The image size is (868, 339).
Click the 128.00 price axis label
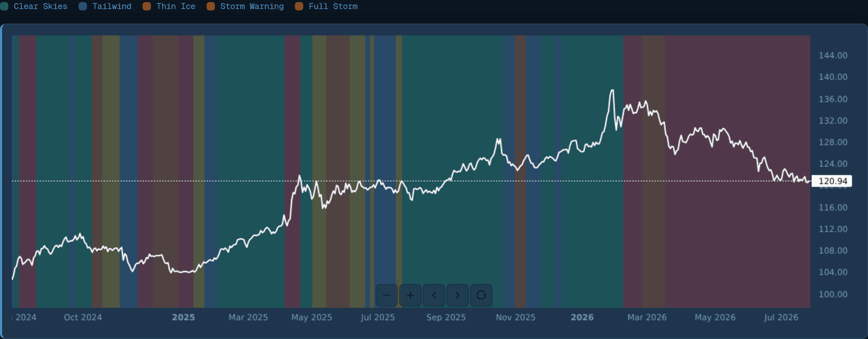pyautogui.click(x=833, y=142)
